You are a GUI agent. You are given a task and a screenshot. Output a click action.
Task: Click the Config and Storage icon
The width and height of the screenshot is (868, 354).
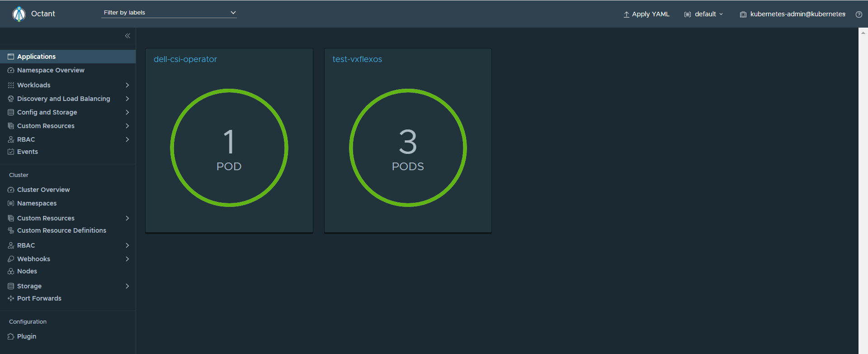(11, 112)
